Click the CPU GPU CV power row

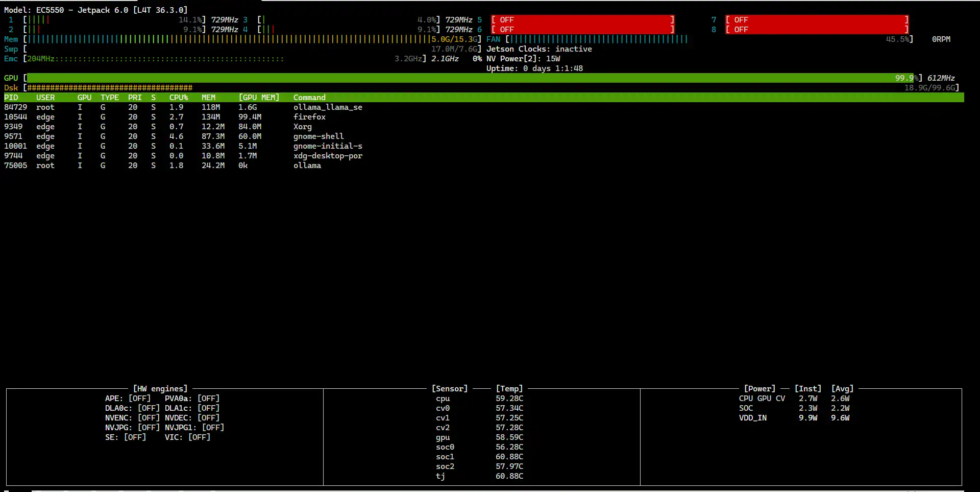click(x=794, y=399)
